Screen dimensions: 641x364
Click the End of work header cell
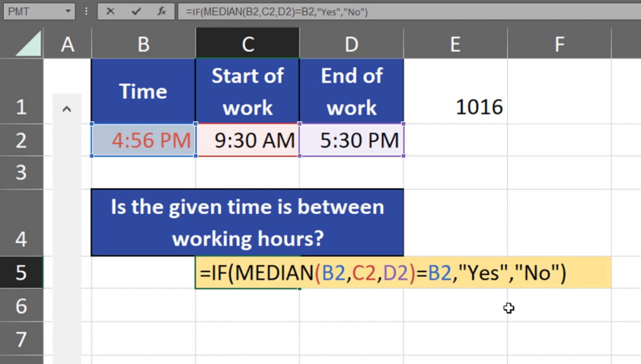(351, 91)
